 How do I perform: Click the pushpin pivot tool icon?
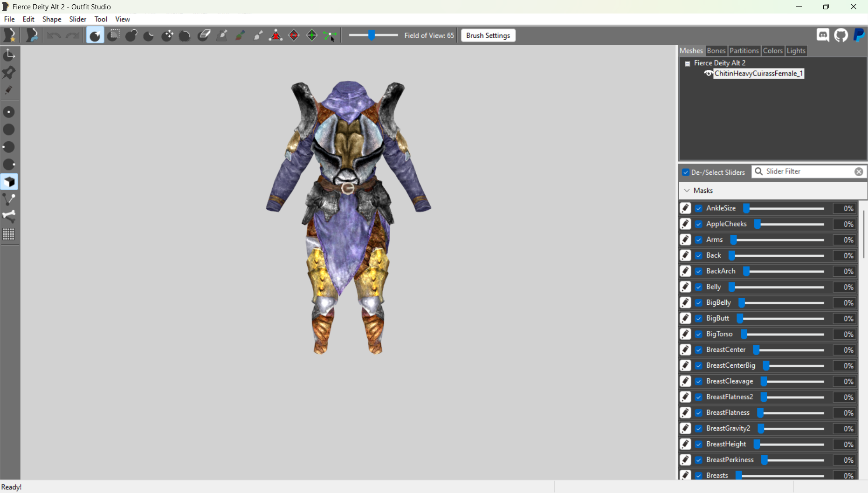point(9,73)
